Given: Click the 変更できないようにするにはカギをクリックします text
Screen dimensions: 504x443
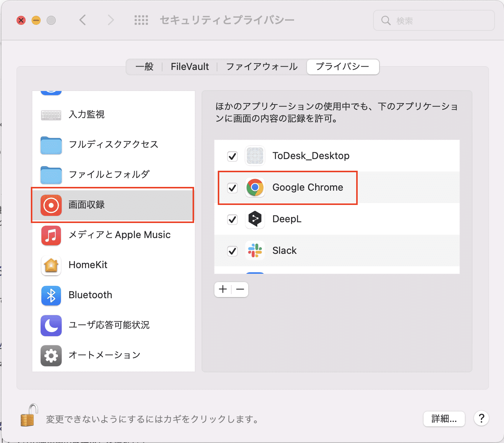Looking at the screenshot, I should 152,419.
